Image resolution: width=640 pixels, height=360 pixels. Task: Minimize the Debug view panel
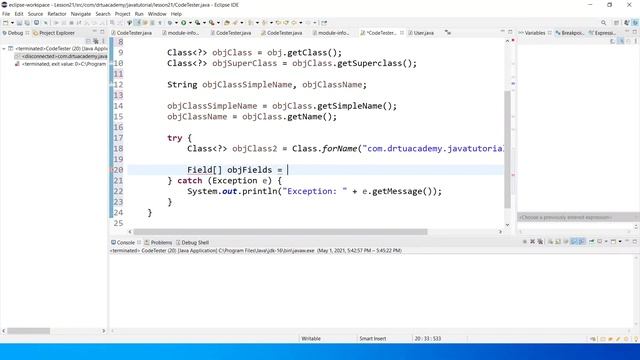pos(94,31)
